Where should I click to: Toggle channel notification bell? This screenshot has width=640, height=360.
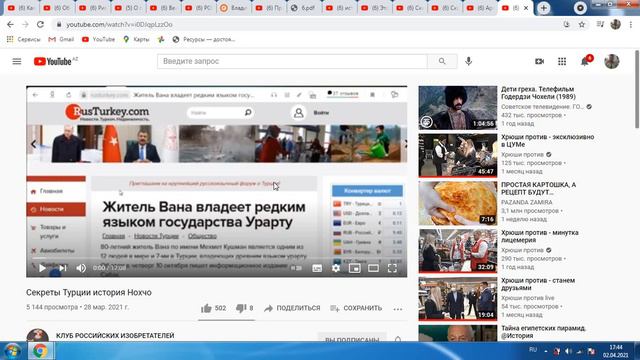pos(398,339)
